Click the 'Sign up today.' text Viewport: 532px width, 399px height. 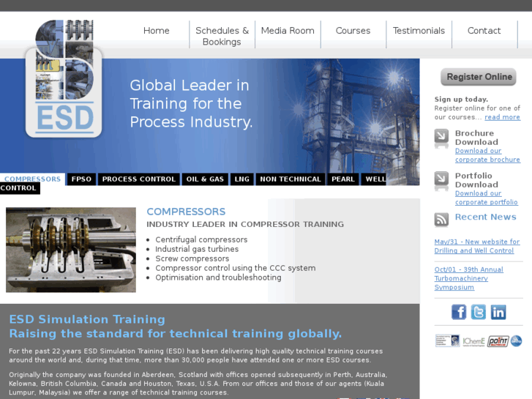tap(461, 99)
